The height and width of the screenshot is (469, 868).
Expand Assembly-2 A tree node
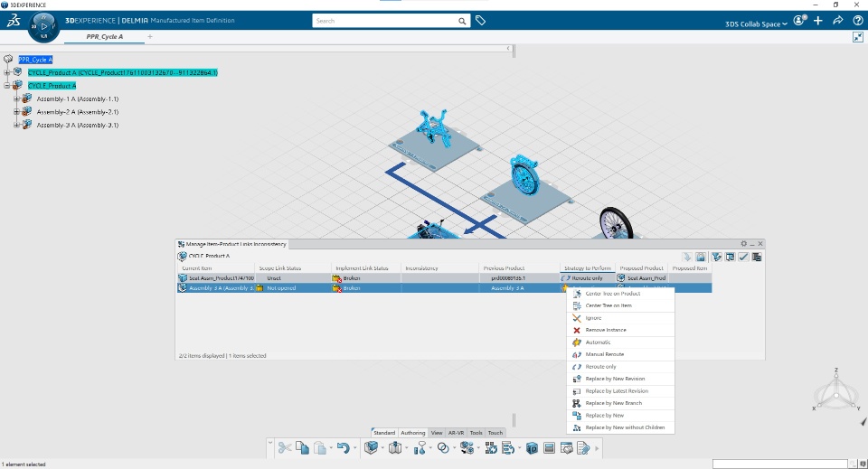[16, 112]
